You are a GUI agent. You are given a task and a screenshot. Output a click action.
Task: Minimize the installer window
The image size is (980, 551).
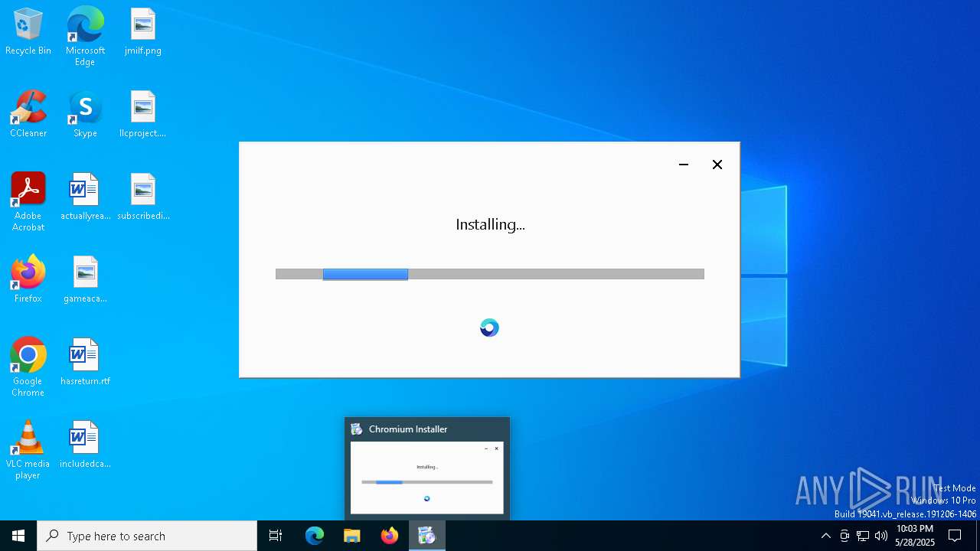click(684, 165)
